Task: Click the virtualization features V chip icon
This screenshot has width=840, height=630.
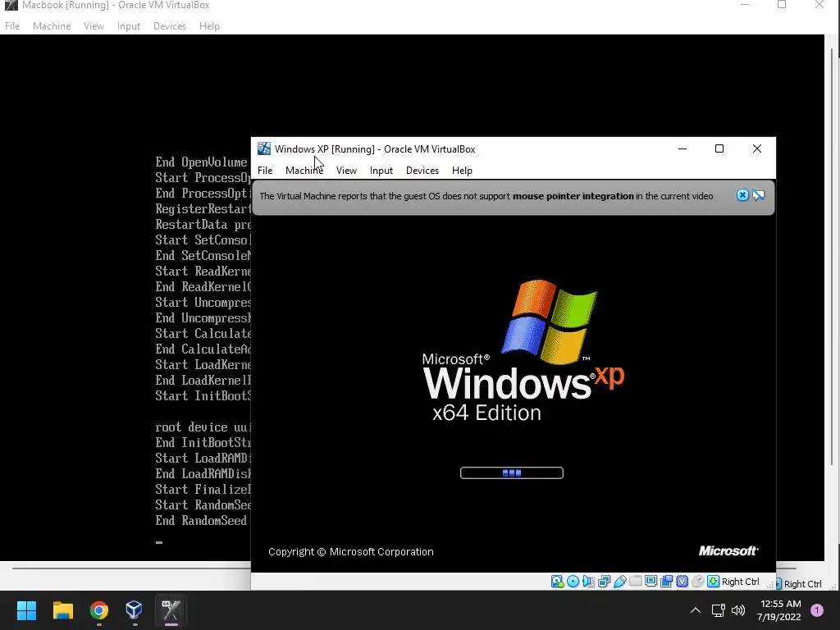Action: point(682,582)
